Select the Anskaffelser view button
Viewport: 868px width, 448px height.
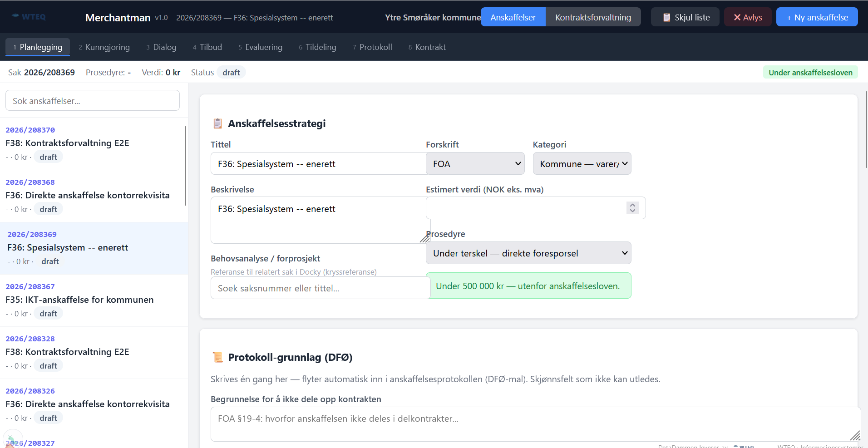click(513, 17)
